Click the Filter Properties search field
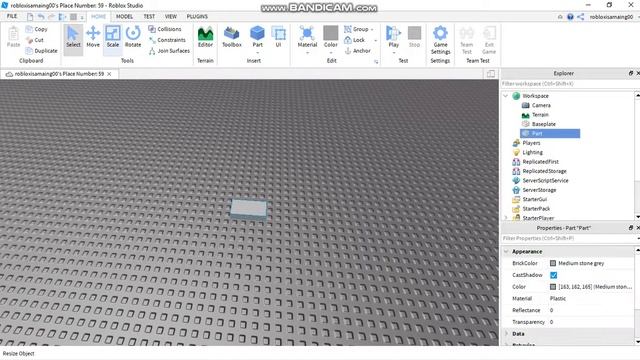The height and width of the screenshot is (360, 640). point(567,238)
